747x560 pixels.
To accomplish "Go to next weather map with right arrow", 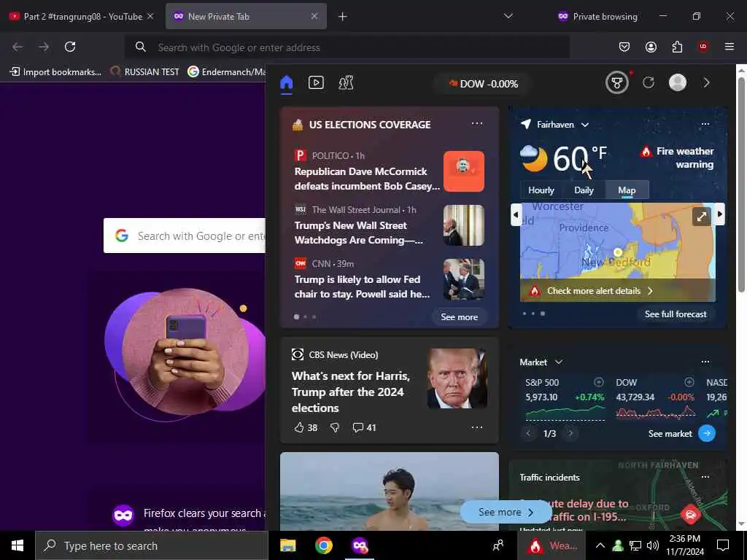I will click(x=720, y=214).
